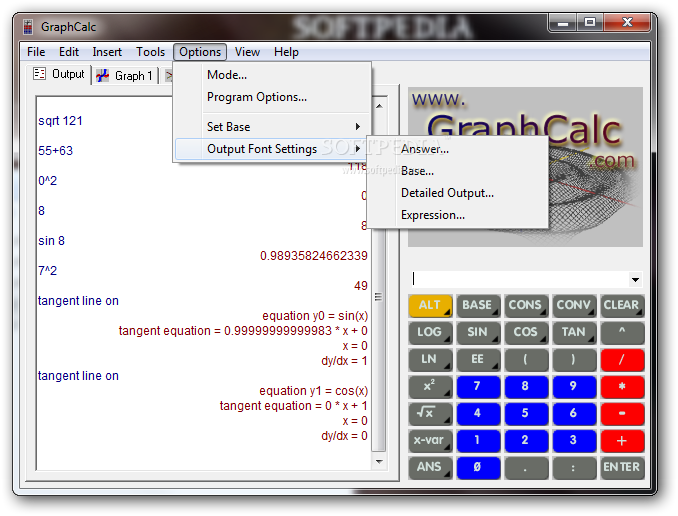This screenshot has width=678, height=516.
Task: Expand the Set Base submenu
Action: pyautogui.click(x=272, y=127)
